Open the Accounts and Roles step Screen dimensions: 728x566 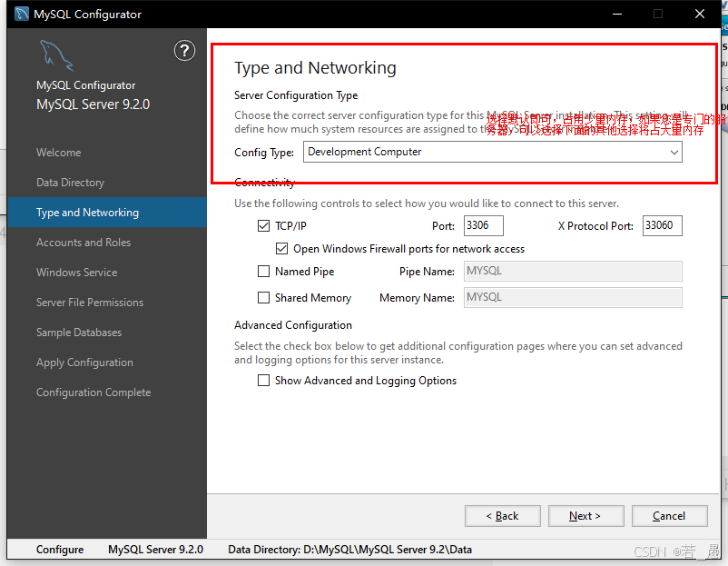(x=84, y=242)
